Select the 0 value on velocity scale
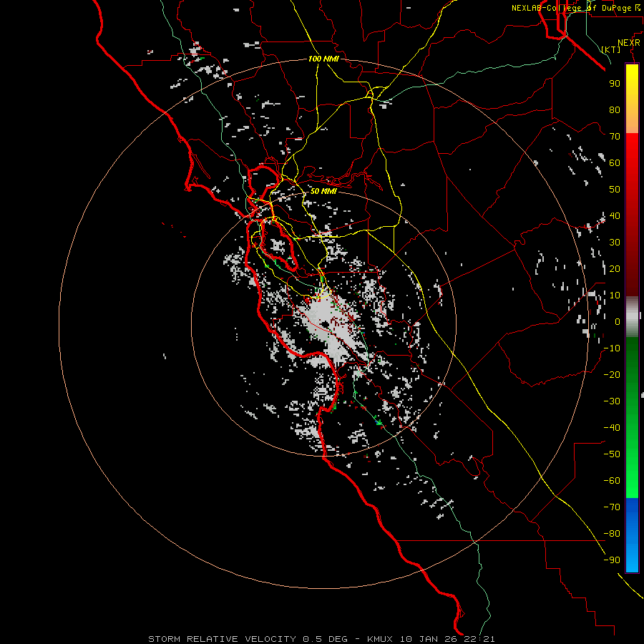The height and width of the screenshot is (644, 644). (x=618, y=322)
